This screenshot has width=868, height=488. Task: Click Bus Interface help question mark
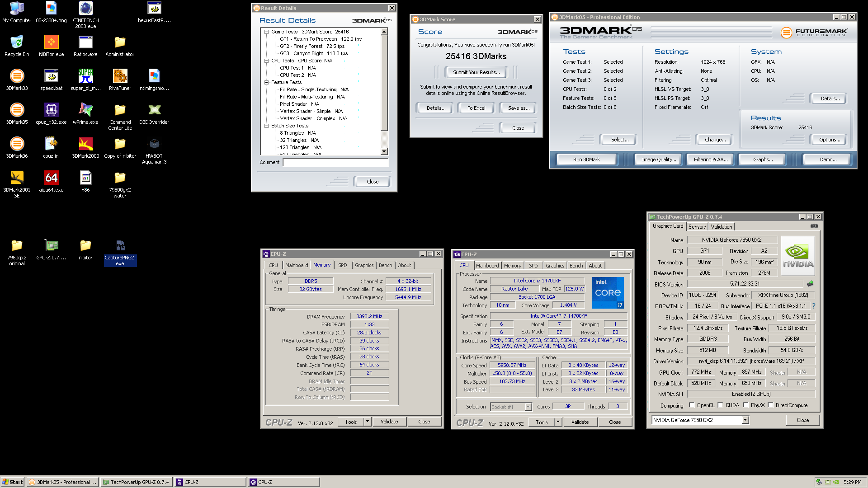(814, 306)
